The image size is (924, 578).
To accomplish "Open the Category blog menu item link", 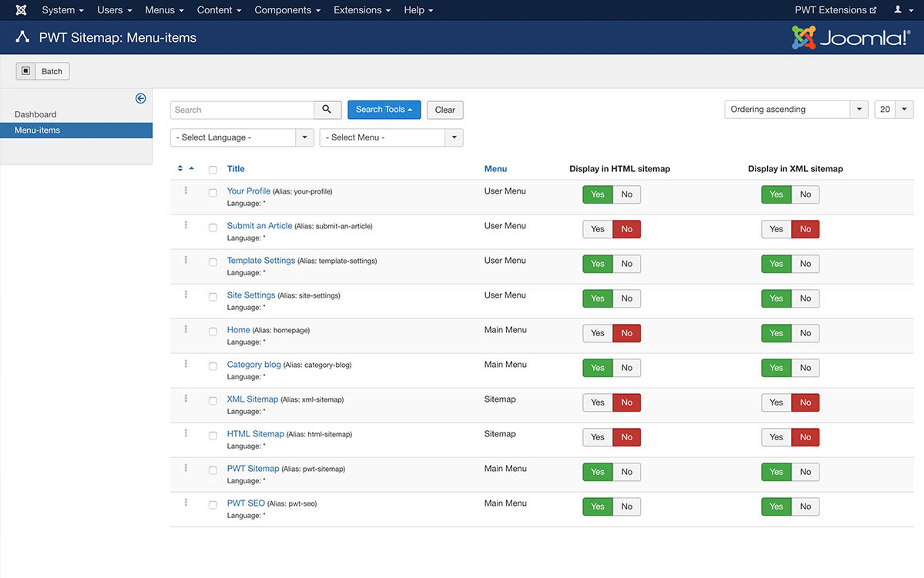I will click(254, 364).
